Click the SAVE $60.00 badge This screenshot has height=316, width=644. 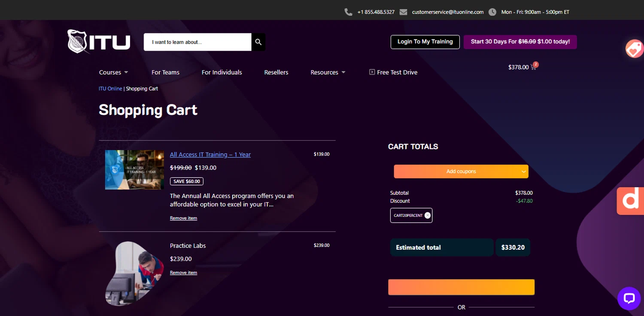coord(187,181)
